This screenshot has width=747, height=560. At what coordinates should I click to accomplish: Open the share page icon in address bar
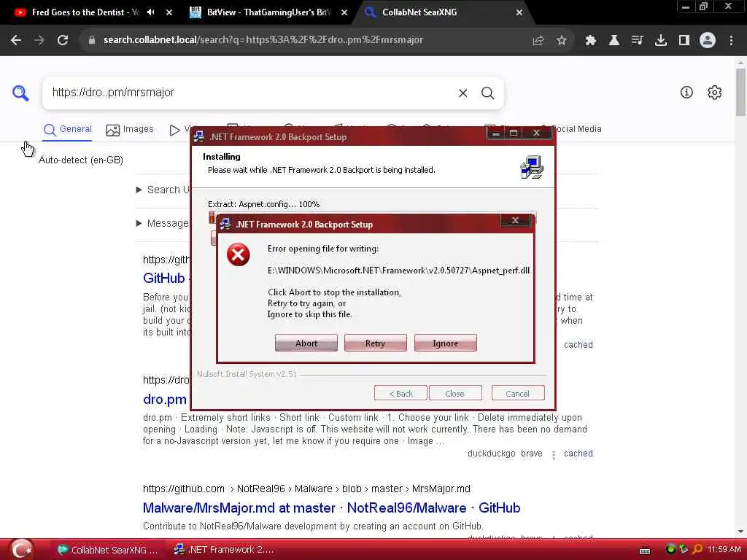(538, 41)
